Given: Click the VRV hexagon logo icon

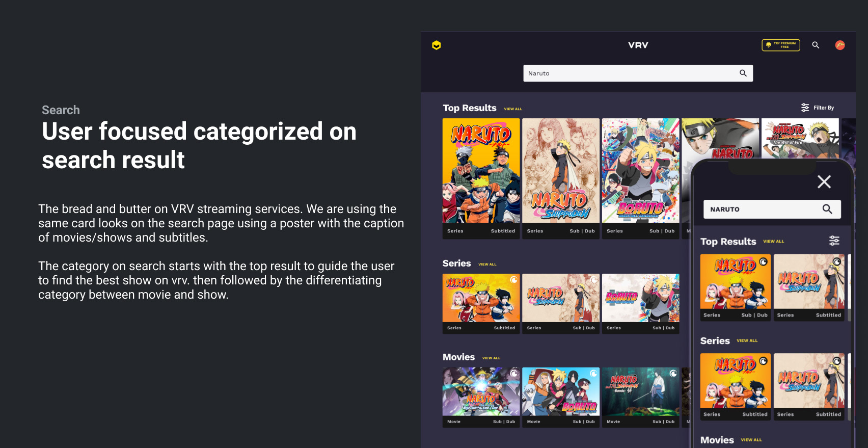Looking at the screenshot, I should tap(437, 45).
